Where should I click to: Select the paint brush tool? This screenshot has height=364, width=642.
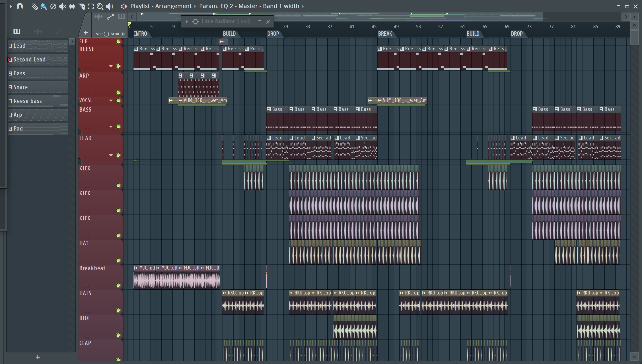coord(43,6)
